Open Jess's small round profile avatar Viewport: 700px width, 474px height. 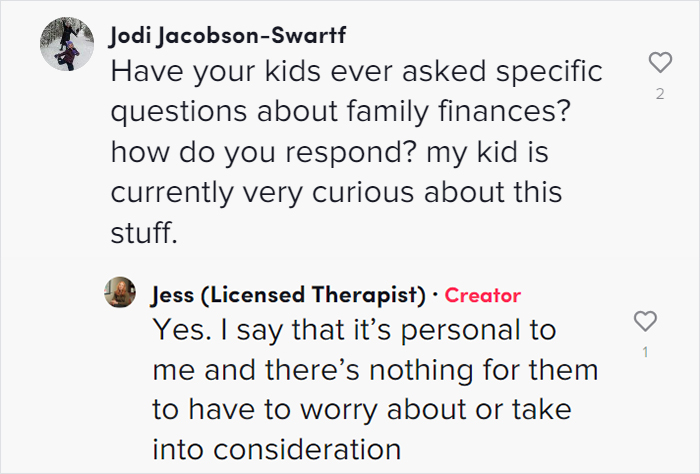(x=120, y=293)
